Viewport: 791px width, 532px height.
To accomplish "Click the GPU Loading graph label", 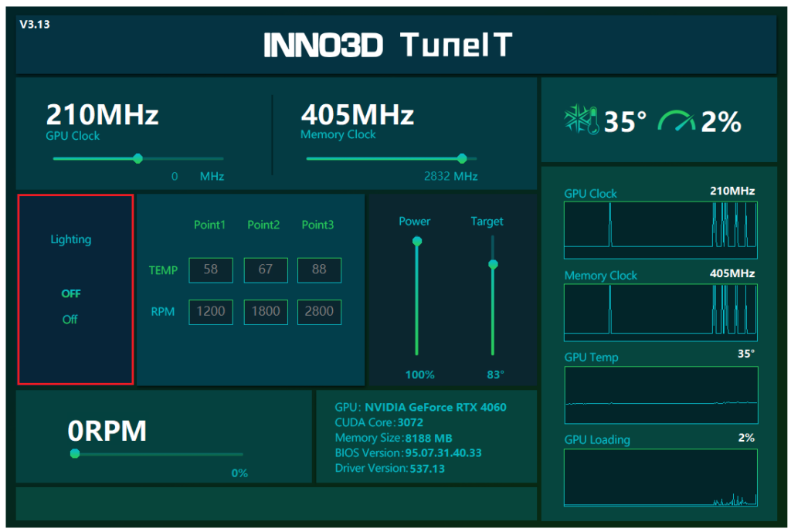I will [x=597, y=439].
